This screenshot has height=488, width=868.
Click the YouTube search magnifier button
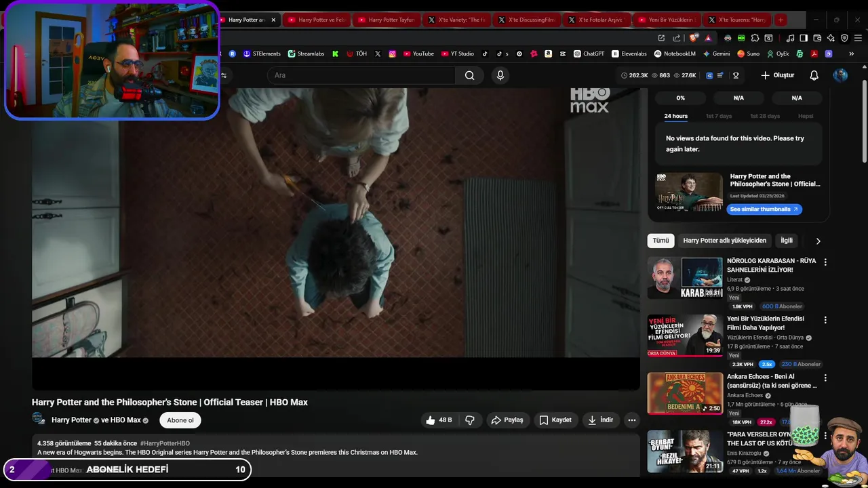469,75
